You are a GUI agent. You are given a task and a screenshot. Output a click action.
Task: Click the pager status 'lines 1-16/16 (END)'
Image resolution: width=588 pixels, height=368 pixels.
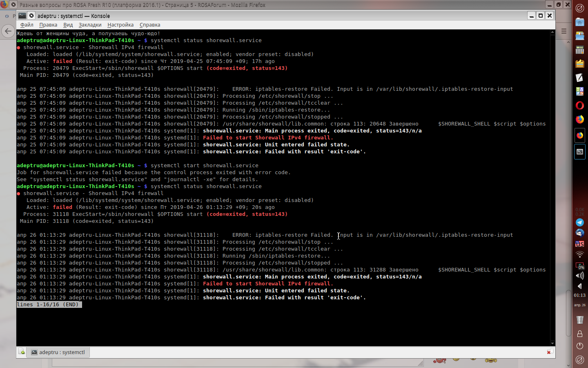[49, 305]
